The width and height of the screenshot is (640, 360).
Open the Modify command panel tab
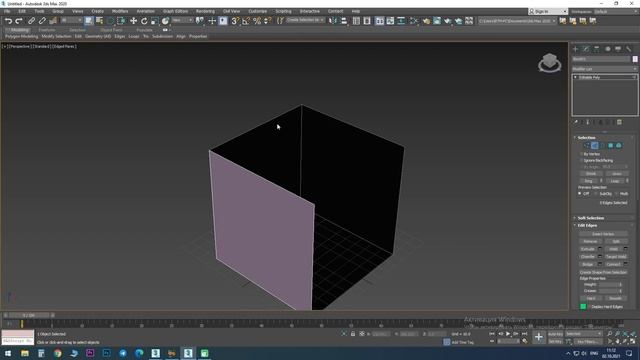[586, 49]
